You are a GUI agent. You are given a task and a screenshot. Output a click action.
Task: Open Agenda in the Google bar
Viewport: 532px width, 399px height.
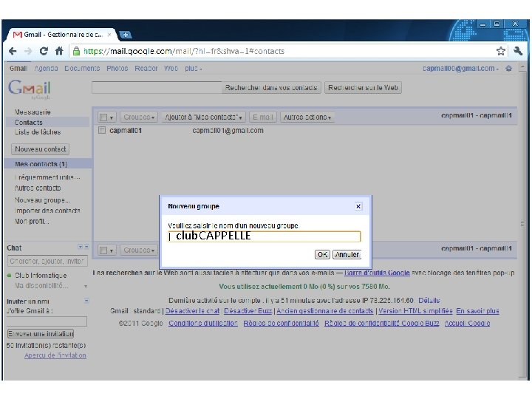click(x=46, y=69)
